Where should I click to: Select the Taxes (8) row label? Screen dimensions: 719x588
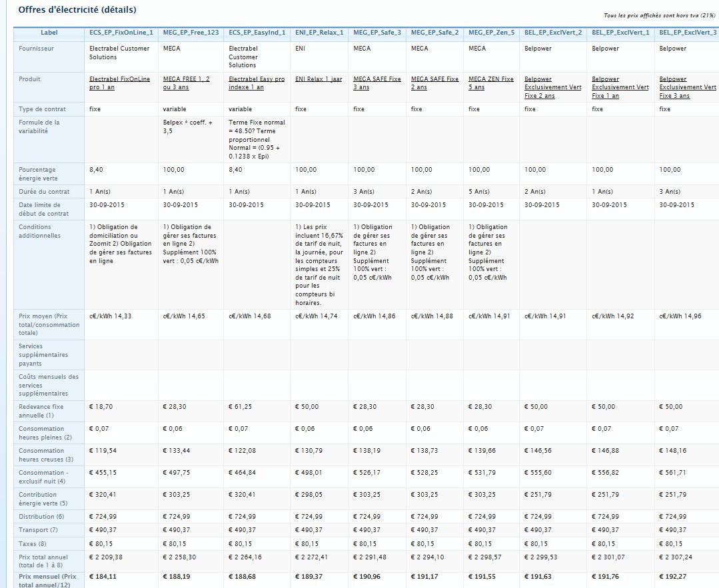coord(32,543)
